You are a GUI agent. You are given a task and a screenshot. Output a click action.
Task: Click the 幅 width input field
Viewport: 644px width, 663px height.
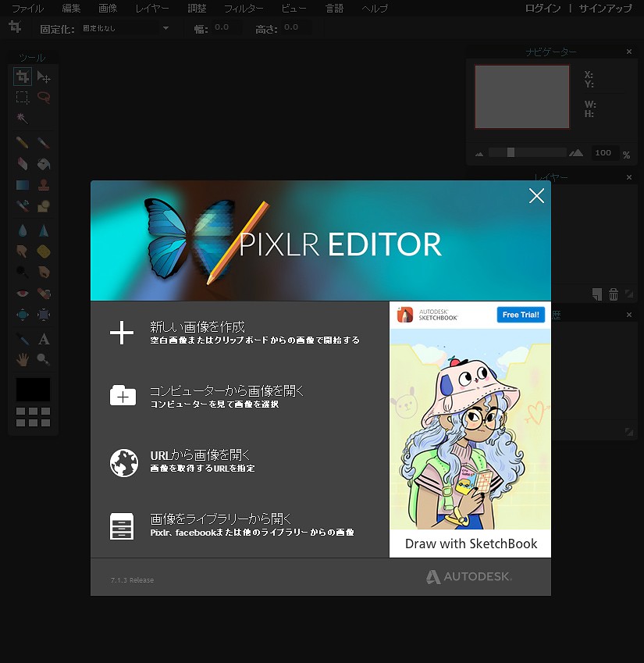coord(226,28)
